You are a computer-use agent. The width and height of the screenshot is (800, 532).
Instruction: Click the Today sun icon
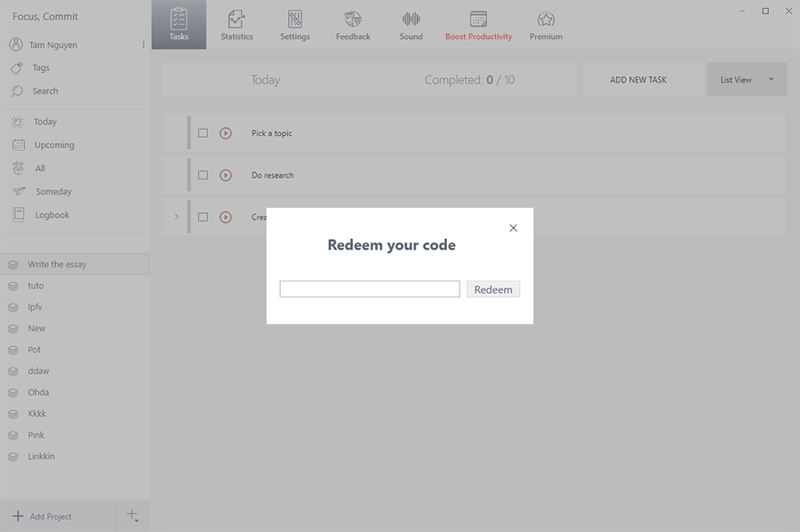[x=18, y=122]
